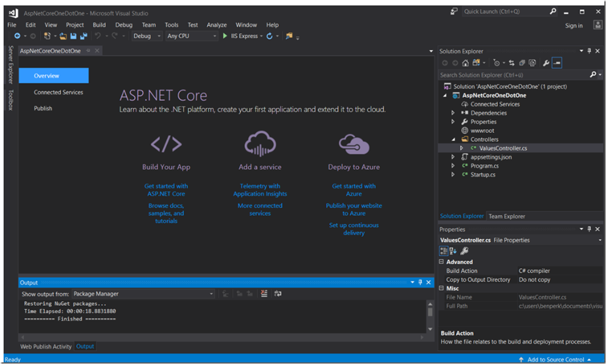Click the Collapse All icon in Solution Explorer

[x=522, y=63]
